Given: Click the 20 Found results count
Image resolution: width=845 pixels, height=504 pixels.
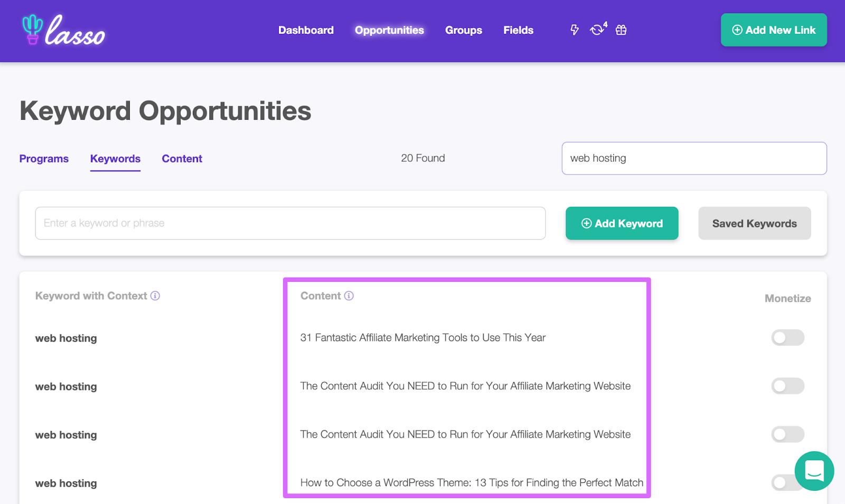Looking at the screenshot, I should 422,158.
